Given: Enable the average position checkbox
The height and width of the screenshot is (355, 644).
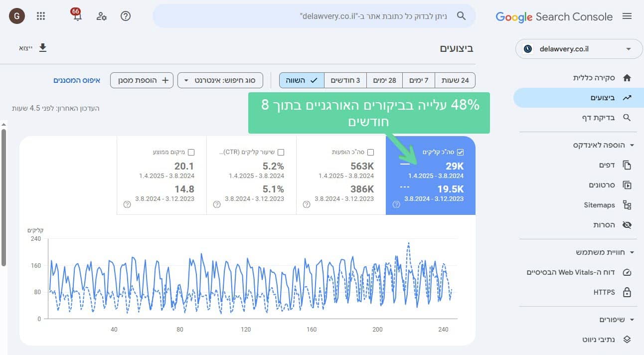Looking at the screenshot, I should [191, 152].
